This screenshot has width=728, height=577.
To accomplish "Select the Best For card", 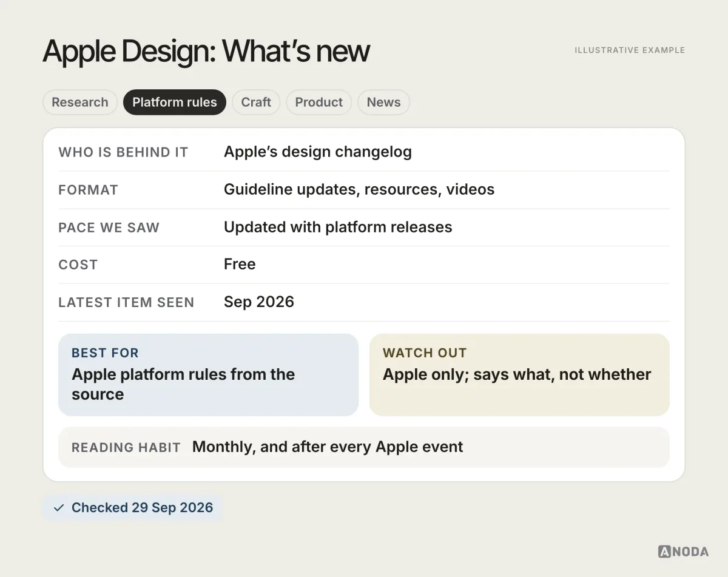I will 208,375.
